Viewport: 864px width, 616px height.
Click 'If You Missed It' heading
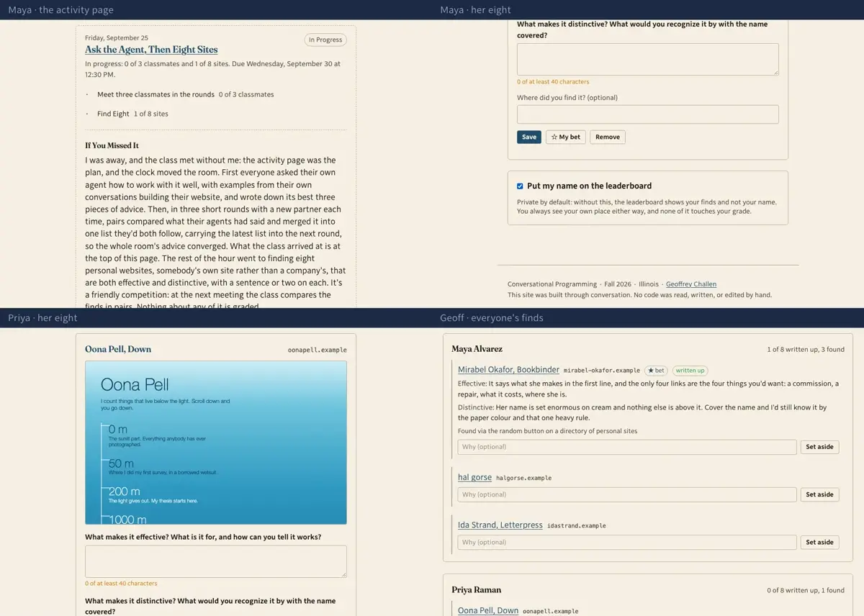(112, 145)
